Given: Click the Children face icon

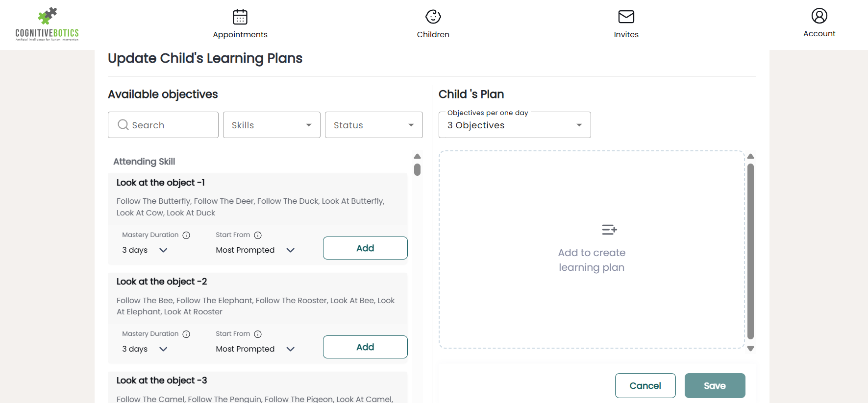Looking at the screenshot, I should point(433,17).
